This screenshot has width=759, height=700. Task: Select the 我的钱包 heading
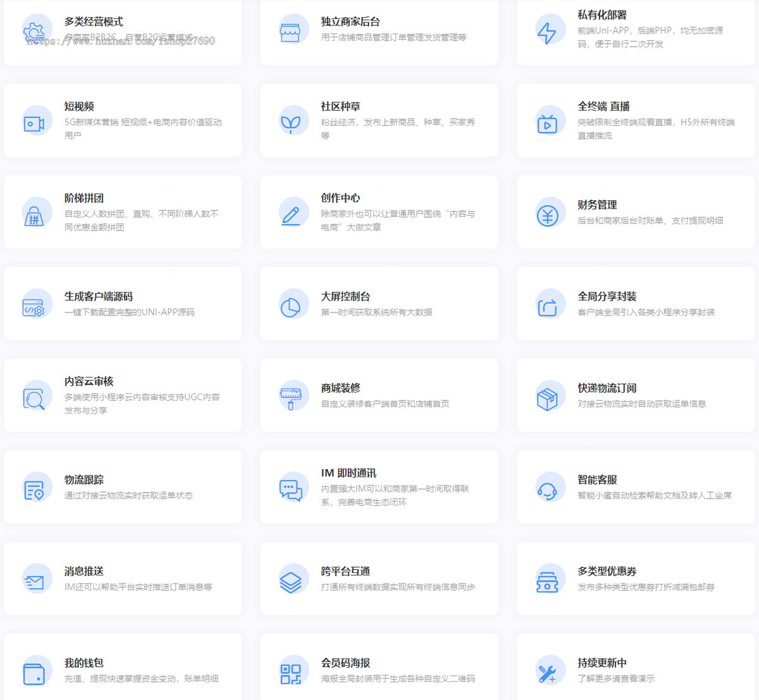coord(83,663)
